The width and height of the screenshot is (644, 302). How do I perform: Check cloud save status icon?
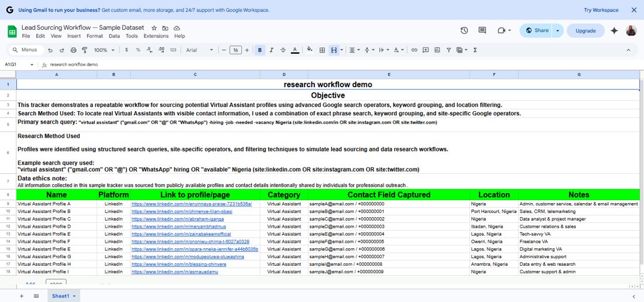click(177, 28)
